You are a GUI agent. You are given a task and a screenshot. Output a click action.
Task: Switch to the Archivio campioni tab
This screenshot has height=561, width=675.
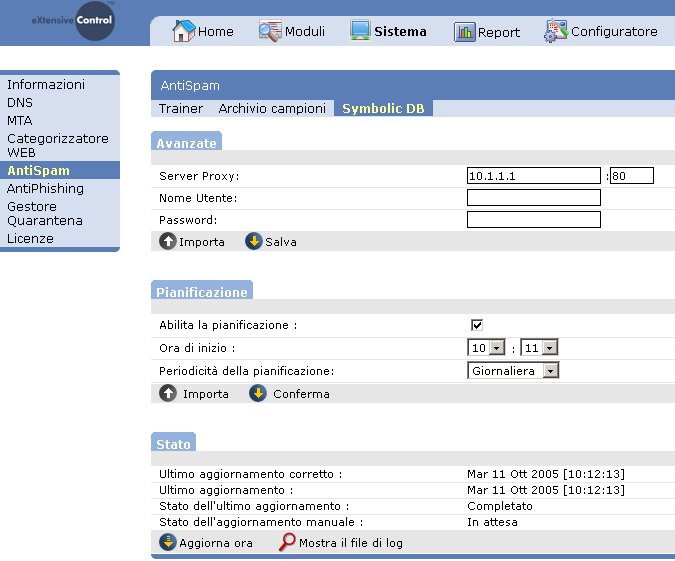pyautogui.click(x=272, y=108)
